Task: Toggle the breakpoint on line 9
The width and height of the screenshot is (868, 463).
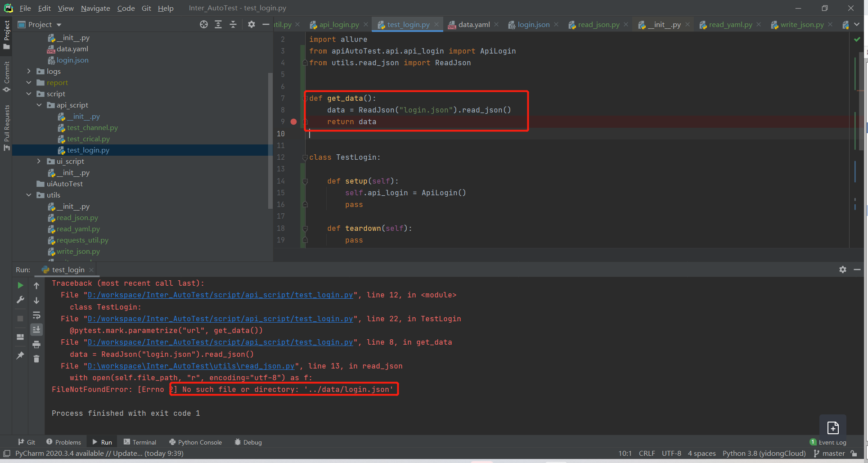Action: click(293, 121)
